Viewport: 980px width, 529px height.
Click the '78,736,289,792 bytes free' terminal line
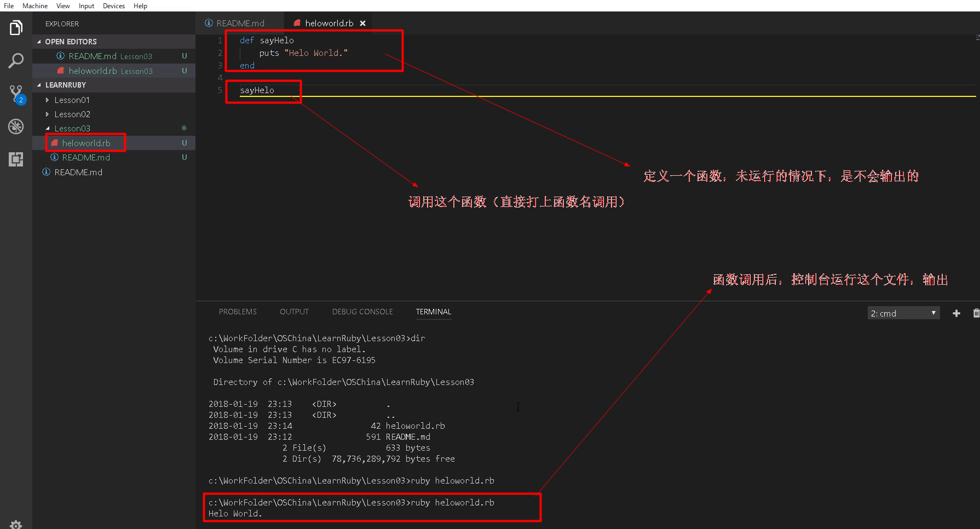pos(393,459)
